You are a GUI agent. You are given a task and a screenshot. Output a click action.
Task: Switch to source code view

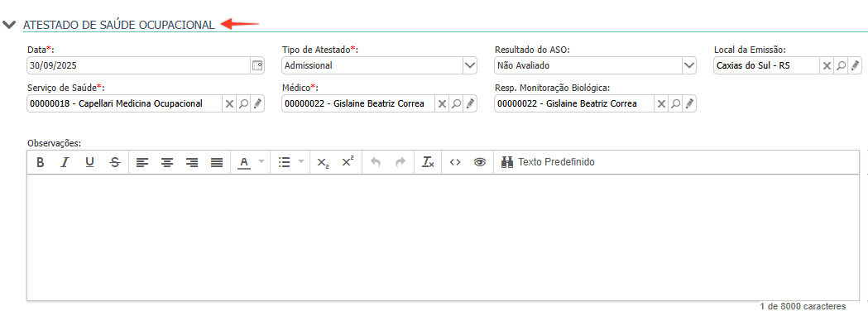455,162
